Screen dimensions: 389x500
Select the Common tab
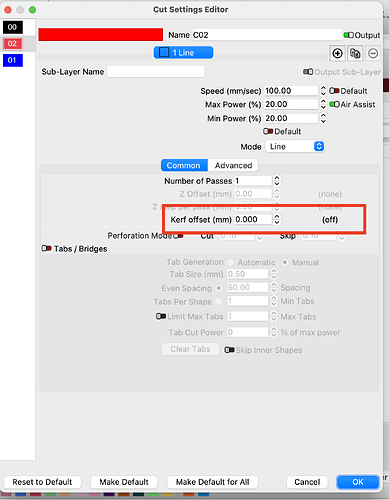[x=184, y=165]
